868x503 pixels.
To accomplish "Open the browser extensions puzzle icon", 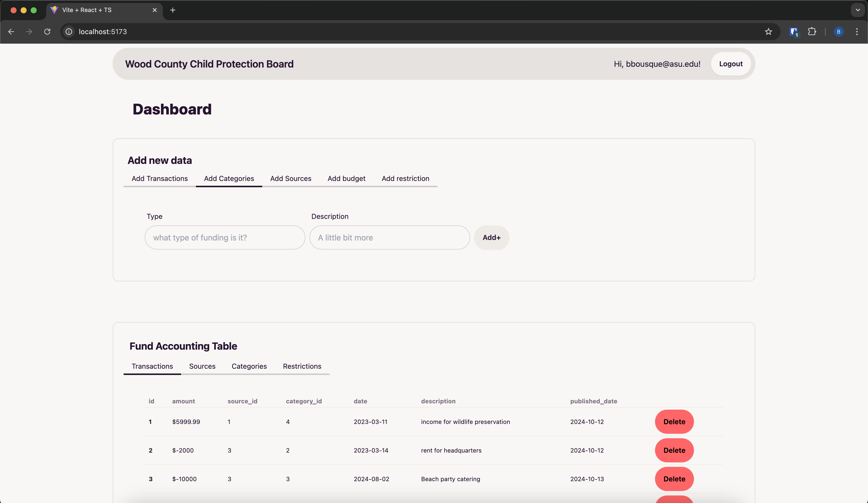I will 812,32.
